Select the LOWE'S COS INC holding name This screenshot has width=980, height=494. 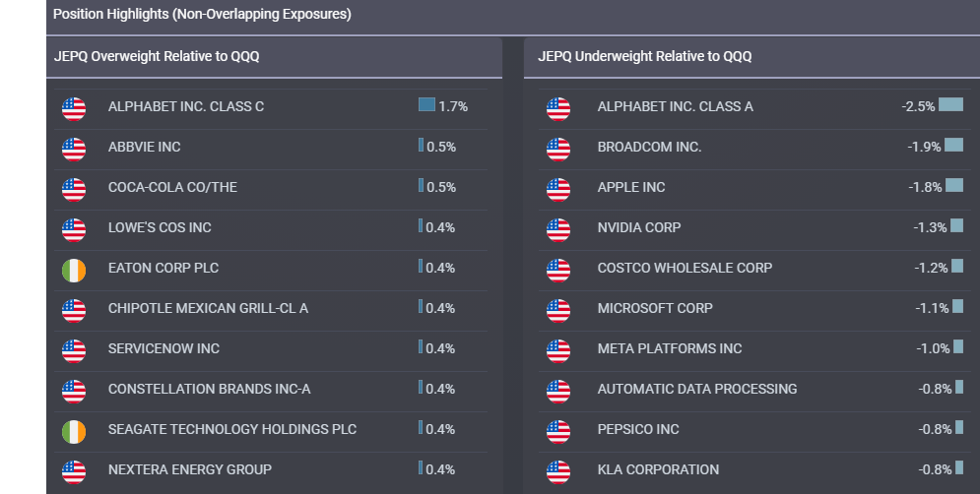pyautogui.click(x=160, y=227)
